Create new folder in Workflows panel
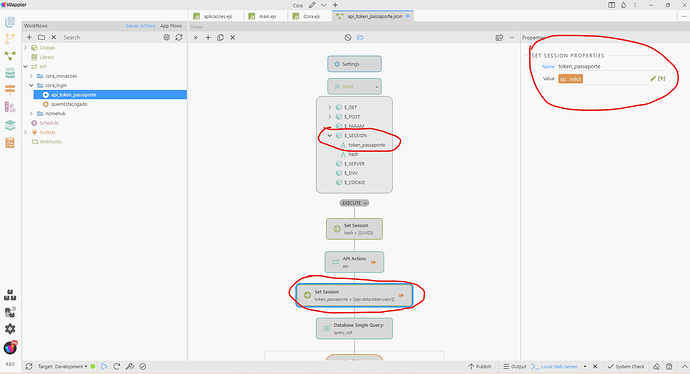690x374 pixels. point(41,37)
